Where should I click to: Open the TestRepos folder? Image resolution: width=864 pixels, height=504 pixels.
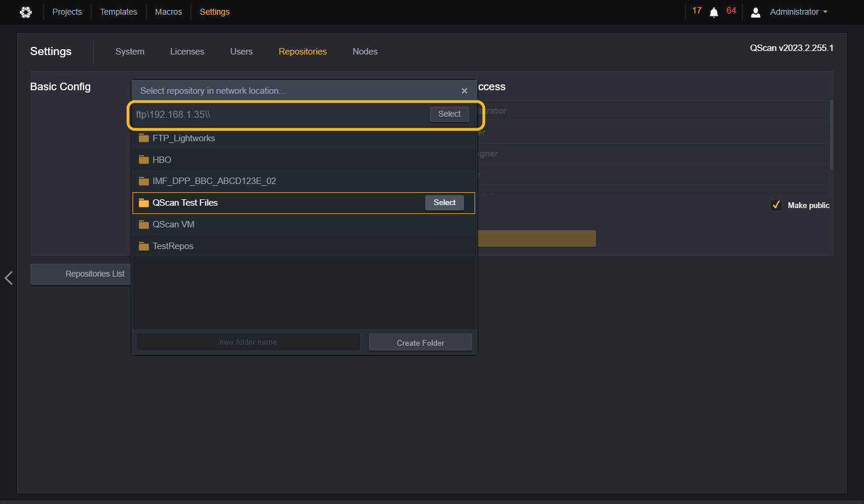coord(304,246)
